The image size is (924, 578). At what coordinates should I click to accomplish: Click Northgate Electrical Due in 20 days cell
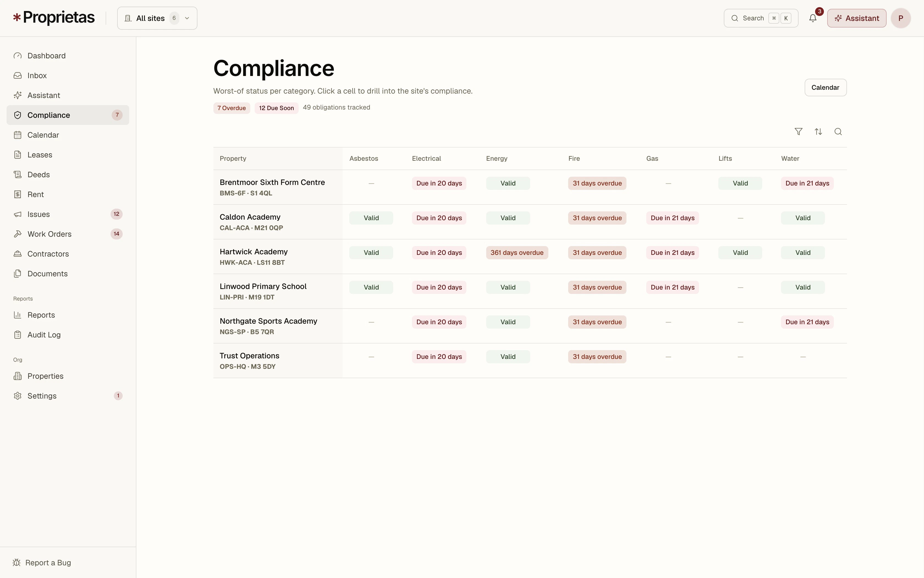(x=439, y=322)
